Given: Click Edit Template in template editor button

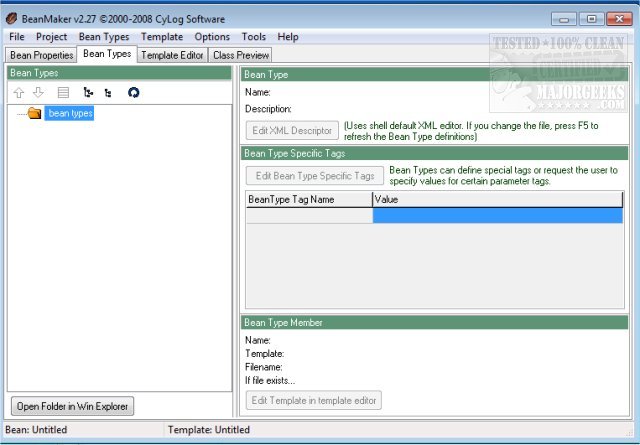Looking at the screenshot, I should point(314,400).
